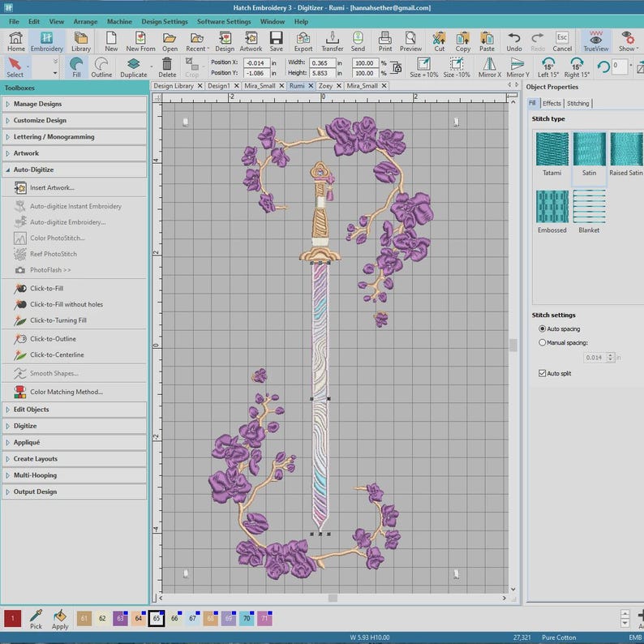
Task: Click the TrueView toggle icon
Action: click(x=595, y=41)
